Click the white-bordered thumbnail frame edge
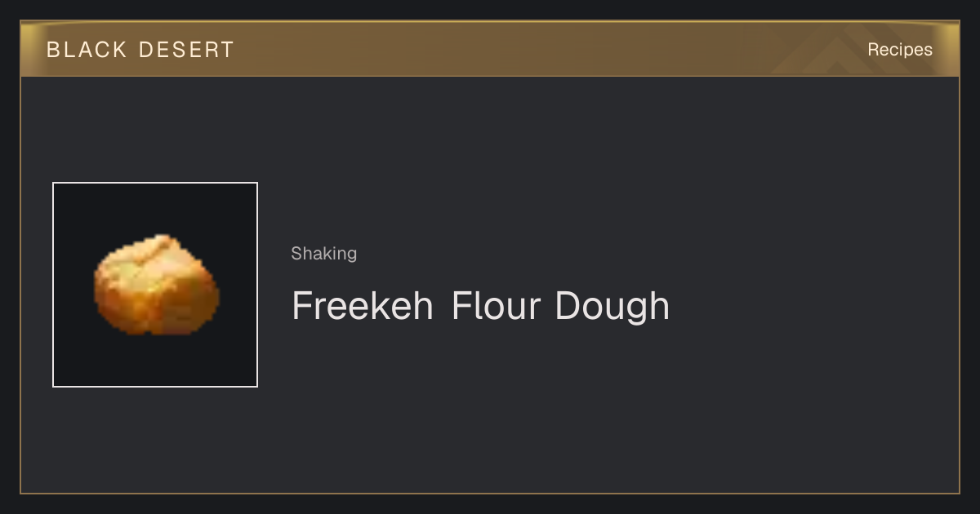 (x=53, y=285)
